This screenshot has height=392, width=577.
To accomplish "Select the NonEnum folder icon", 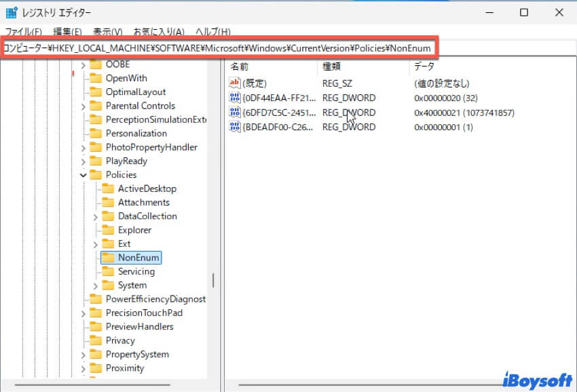I will coord(108,258).
